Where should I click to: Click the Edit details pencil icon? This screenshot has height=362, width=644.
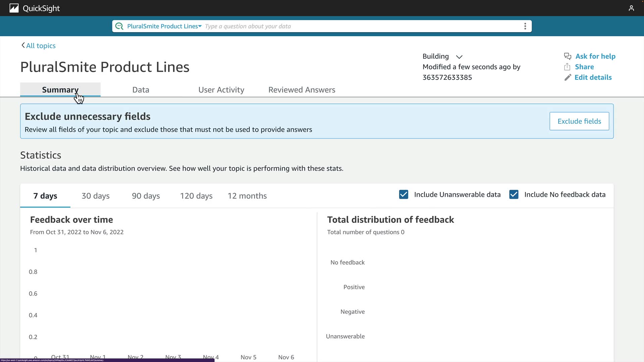(568, 77)
